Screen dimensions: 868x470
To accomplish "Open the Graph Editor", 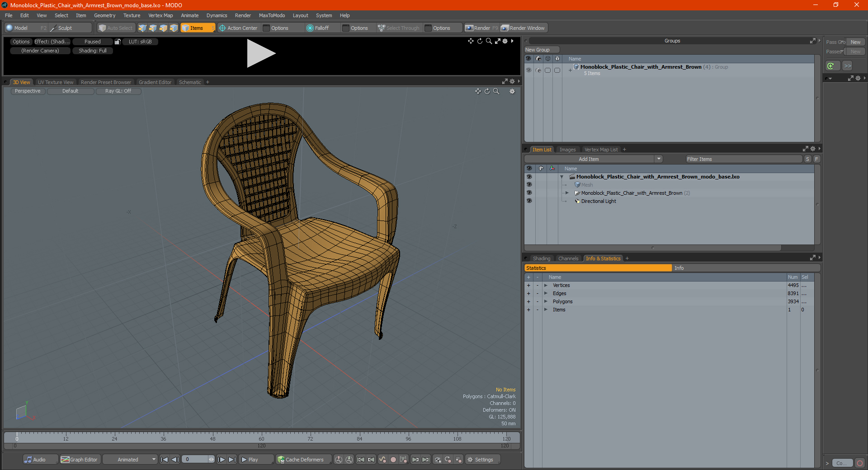I will [x=80, y=460].
